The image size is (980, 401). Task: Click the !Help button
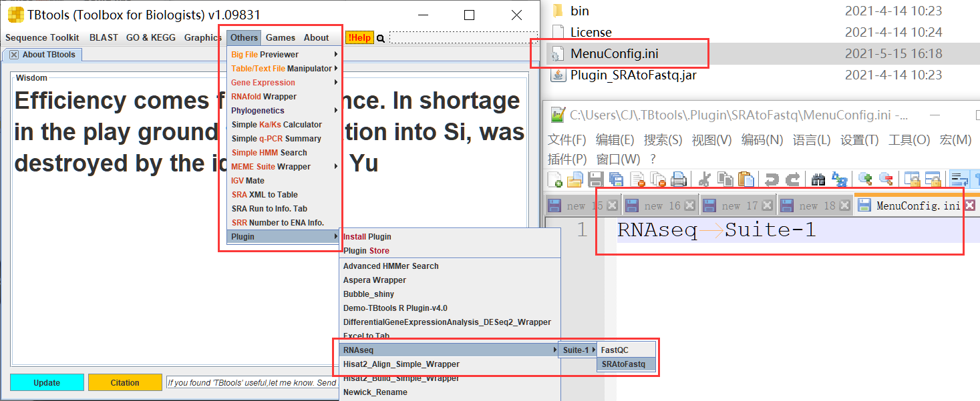click(x=359, y=38)
